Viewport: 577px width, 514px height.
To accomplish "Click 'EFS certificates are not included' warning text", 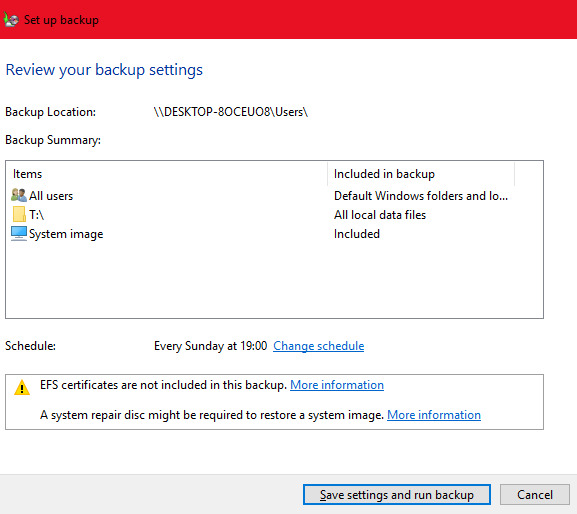I will pyautogui.click(x=163, y=385).
